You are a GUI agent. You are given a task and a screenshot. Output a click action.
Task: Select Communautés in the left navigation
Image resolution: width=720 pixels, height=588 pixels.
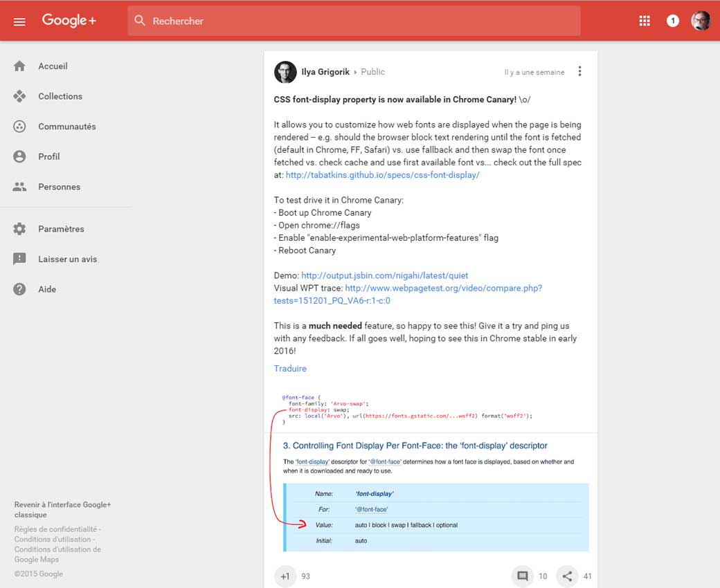pyautogui.click(x=66, y=127)
